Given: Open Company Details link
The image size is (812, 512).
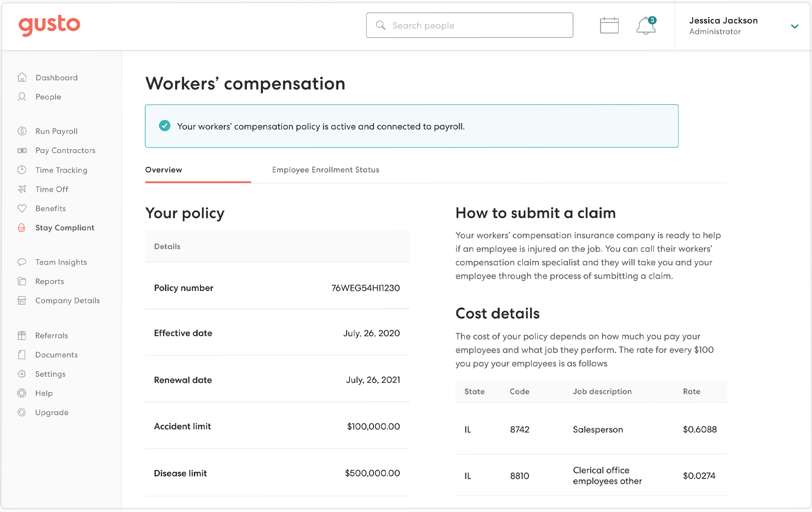Looking at the screenshot, I should point(68,300).
